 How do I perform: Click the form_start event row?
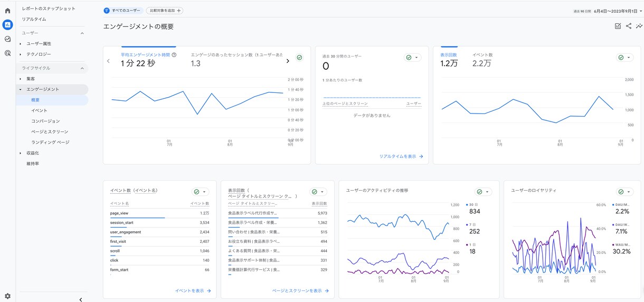click(159, 270)
